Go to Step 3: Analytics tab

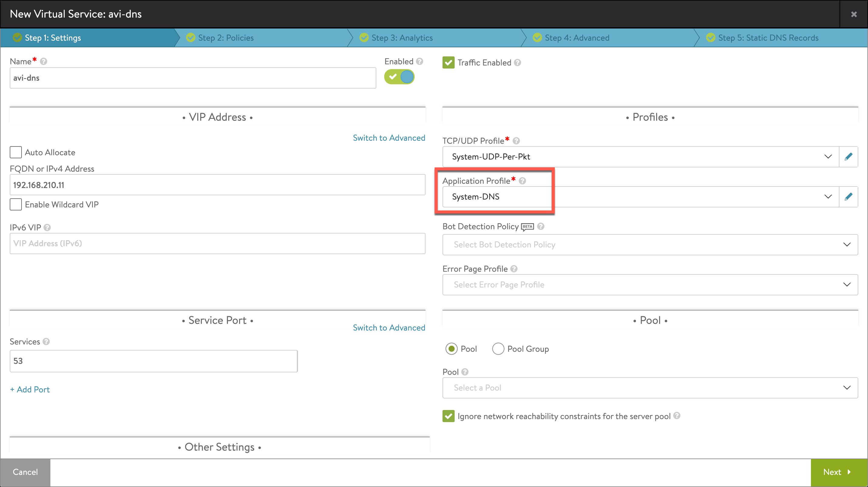[436, 38]
